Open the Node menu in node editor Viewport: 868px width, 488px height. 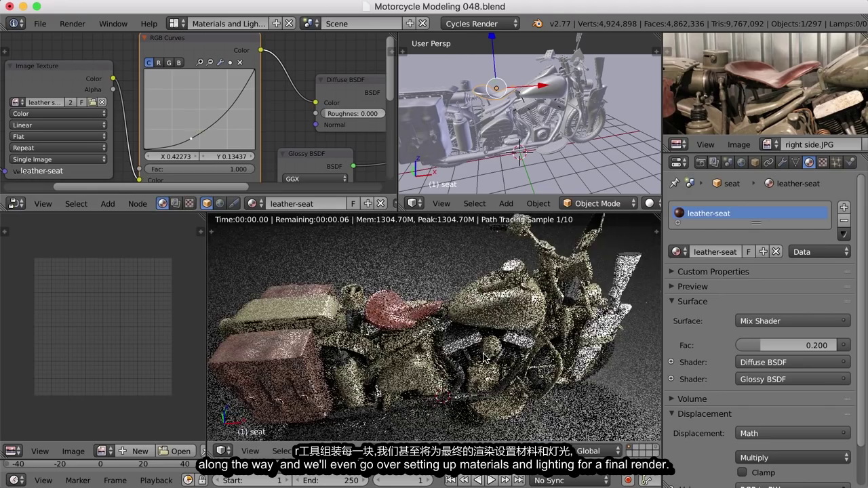(x=138, y=203)
